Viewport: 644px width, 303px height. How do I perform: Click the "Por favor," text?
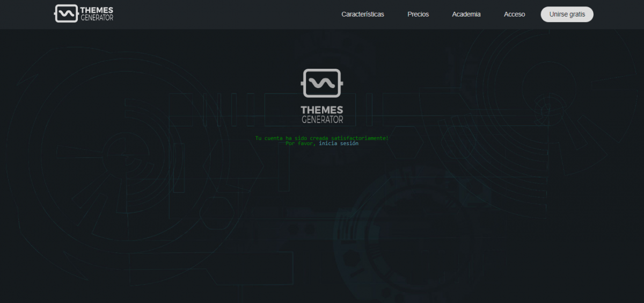tap(300, 143)
